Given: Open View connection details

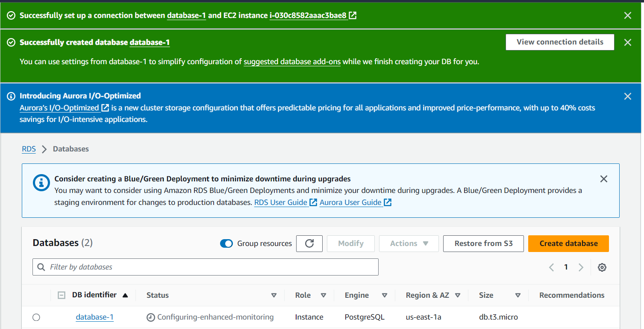Looking at the screenshot, I should 560,42.
